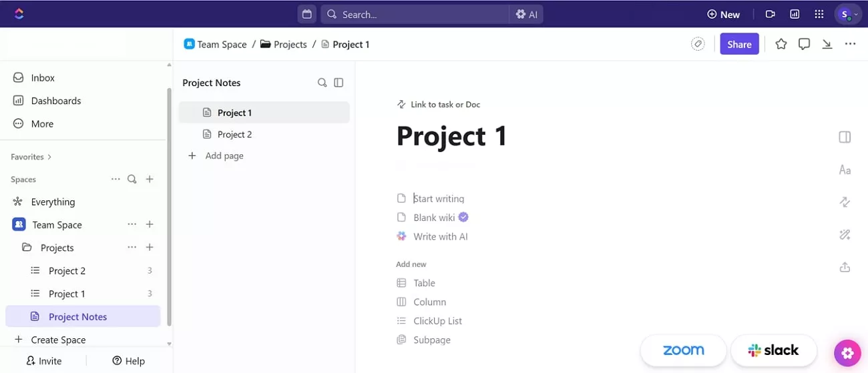Select Project 2 page in Project Notes

tap(234, 134)
